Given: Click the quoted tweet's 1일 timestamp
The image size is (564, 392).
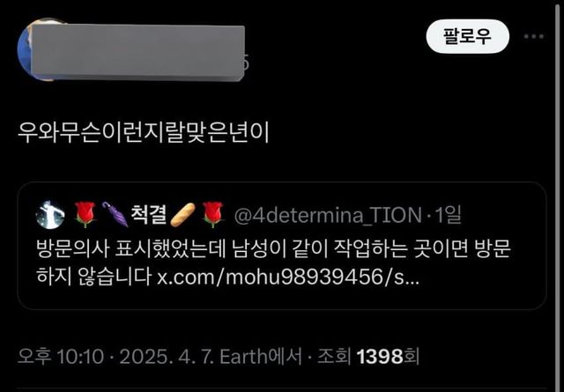Looking at the screenshot, I should 448,215.
